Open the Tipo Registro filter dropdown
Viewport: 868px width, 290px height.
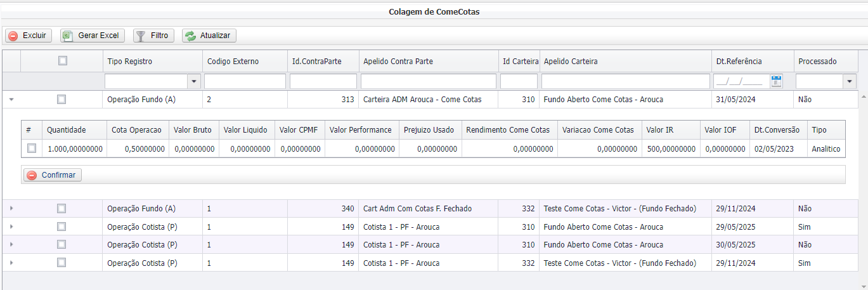point(193,81)
